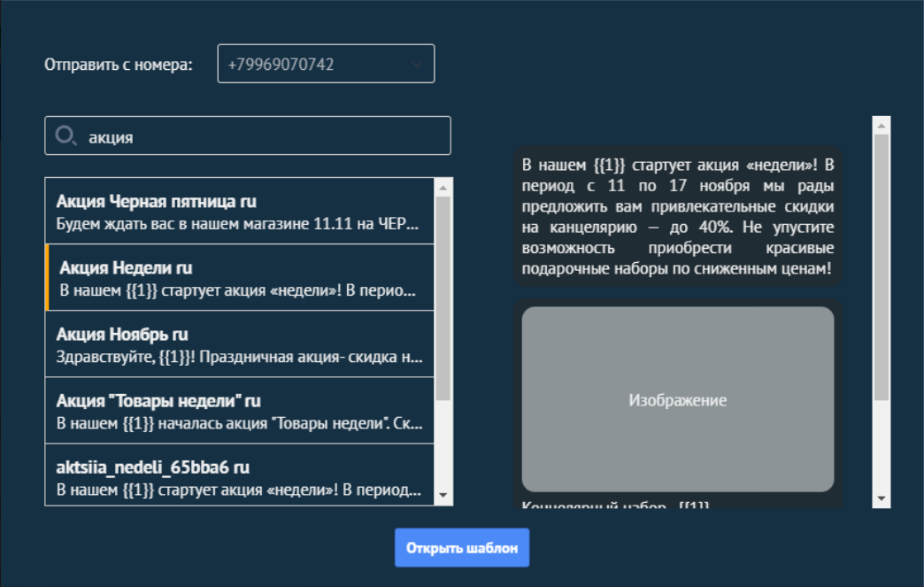Choose the "Акция Ноябрь ru" template
This screenshot has height=587, width=924.
(239, 344)
